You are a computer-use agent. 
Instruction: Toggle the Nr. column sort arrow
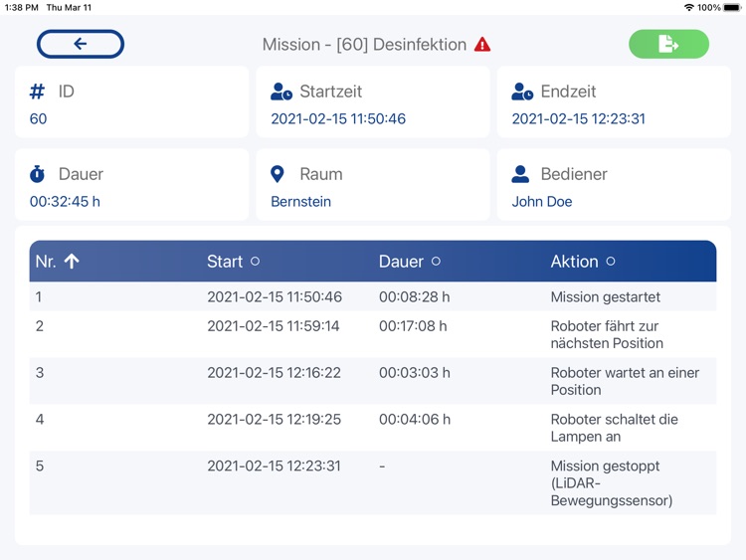click(x=72, y=262)
